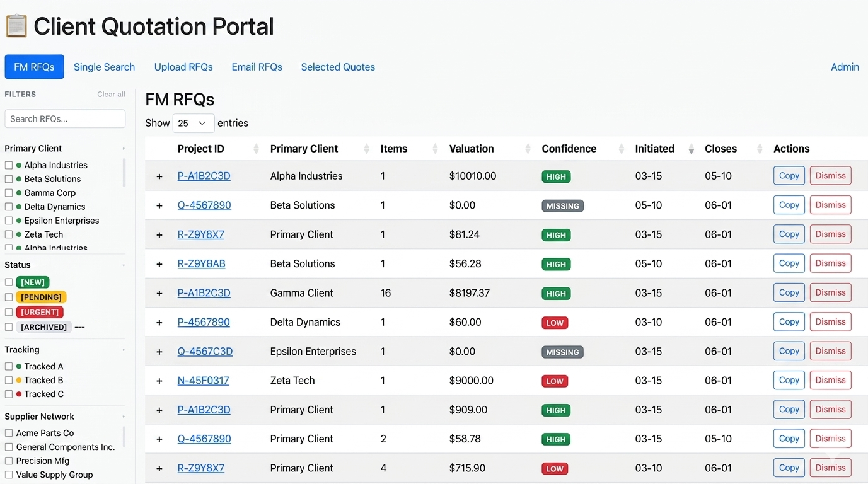Open project link R-Z9Y8AB
868x484 pixels.
pyautogui.click(x=201, y=264)
